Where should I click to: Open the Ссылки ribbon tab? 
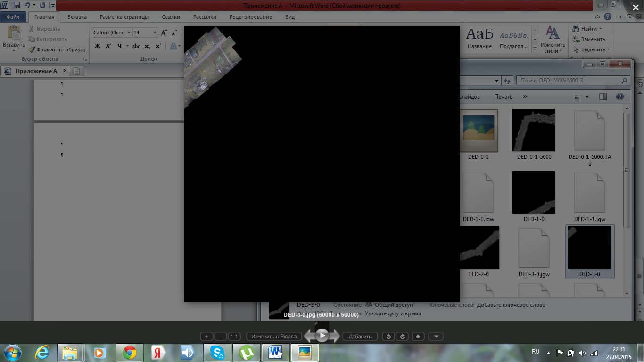pyautogui.click(x=171, y=17)
